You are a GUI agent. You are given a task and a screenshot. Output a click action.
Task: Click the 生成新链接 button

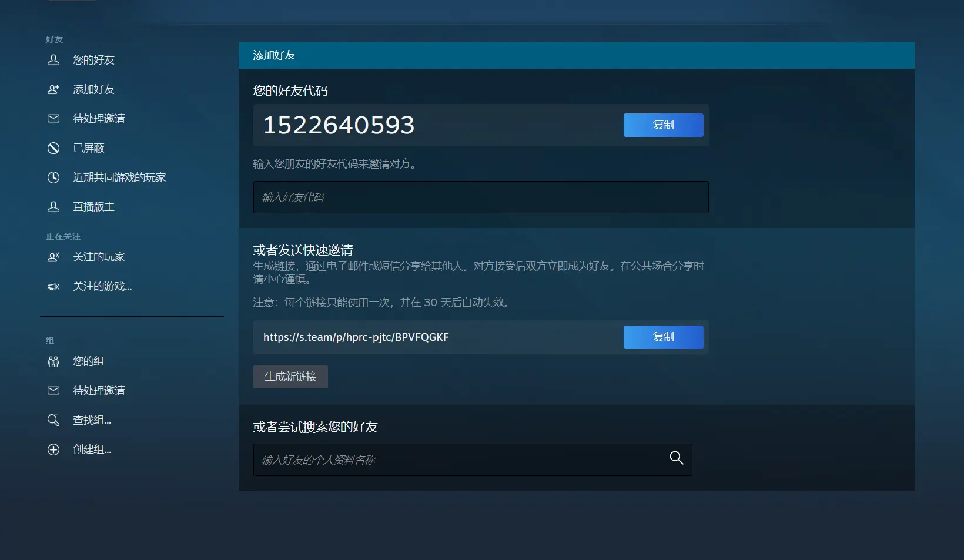pos(290,377)
